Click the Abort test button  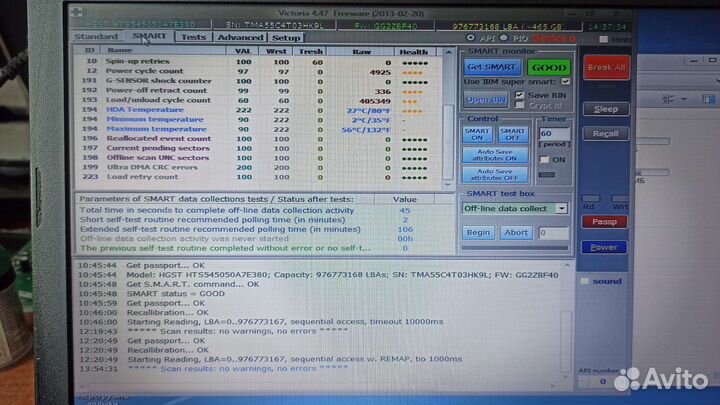pyautogui.click(x=516, y=232)
